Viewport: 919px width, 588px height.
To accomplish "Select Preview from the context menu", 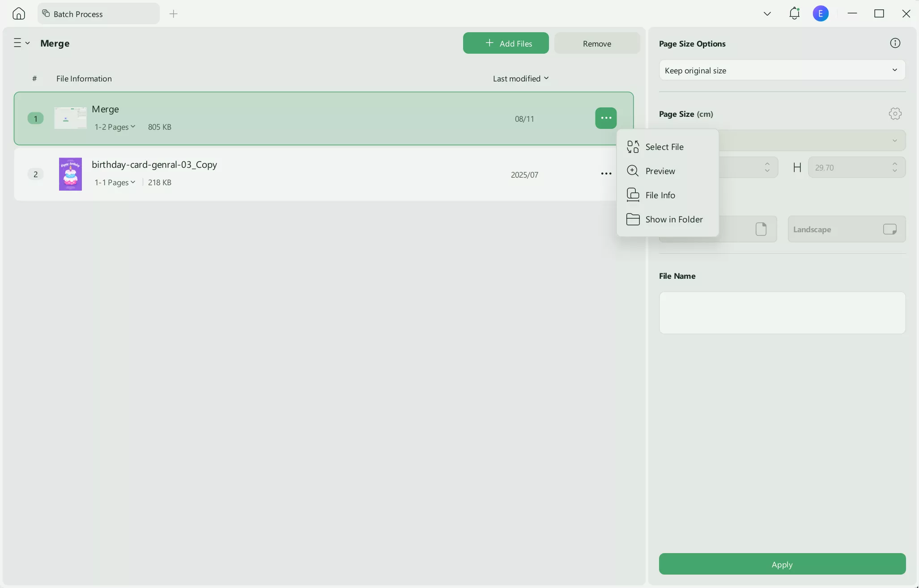I will (661, 171).
